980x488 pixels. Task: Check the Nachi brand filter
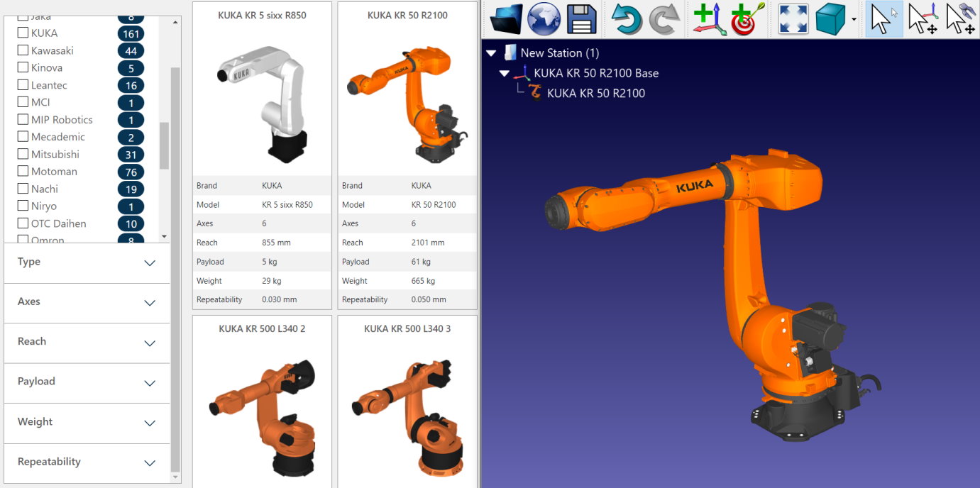(x=23, y=189)
